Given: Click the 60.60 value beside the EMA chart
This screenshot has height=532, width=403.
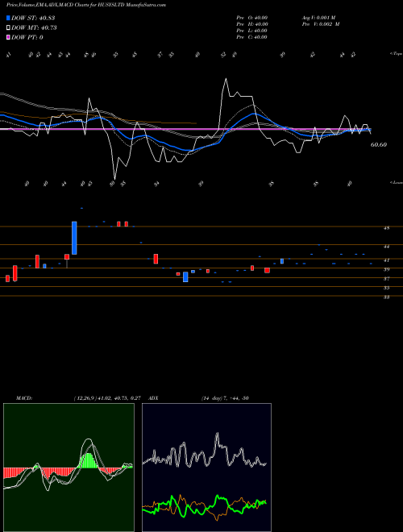Looking at the screenshot, I should coord(379,144).
